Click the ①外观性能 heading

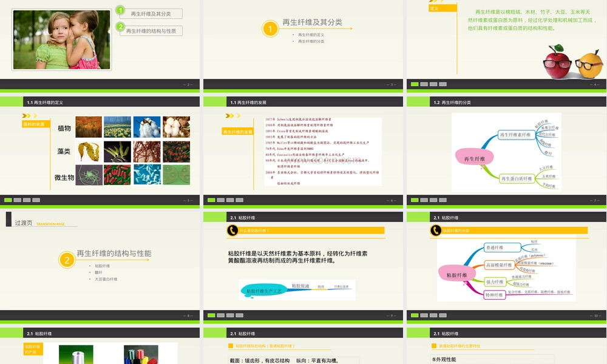click(x=444, y=359)
